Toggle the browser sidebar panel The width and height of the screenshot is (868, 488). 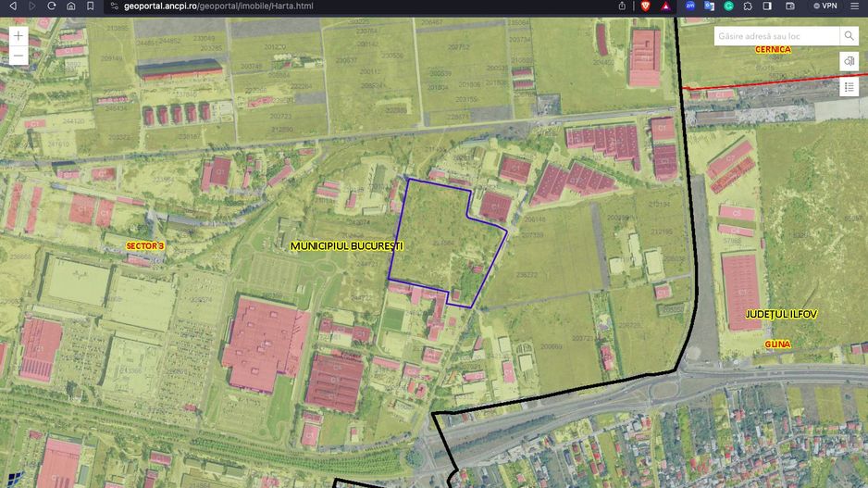tap(767, 6)
